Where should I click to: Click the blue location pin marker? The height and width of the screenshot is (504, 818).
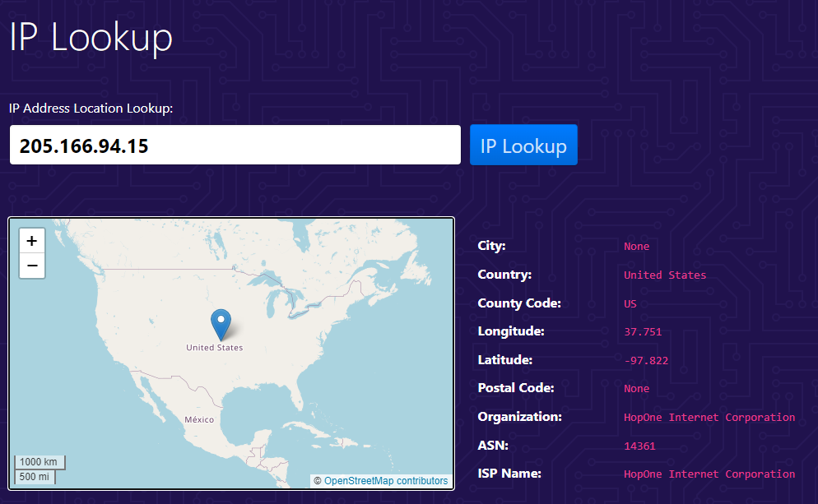[x=221, y=324]
